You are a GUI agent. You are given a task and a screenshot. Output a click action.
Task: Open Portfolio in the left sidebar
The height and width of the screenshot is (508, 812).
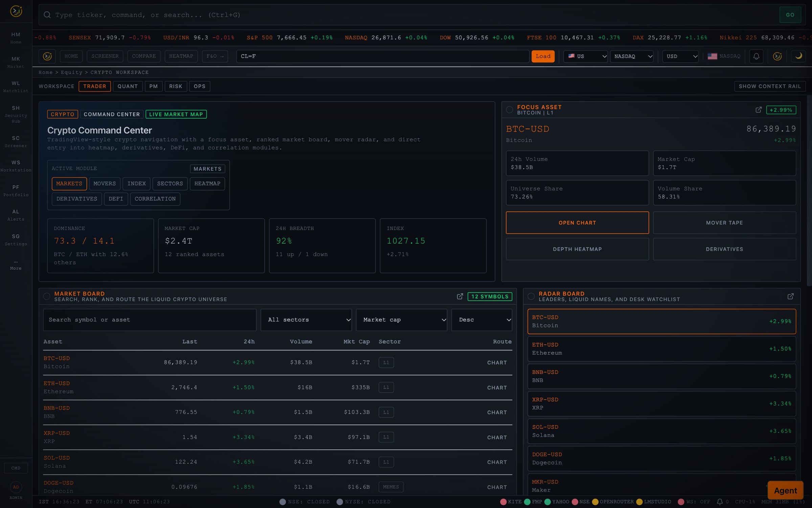[16, 191]
